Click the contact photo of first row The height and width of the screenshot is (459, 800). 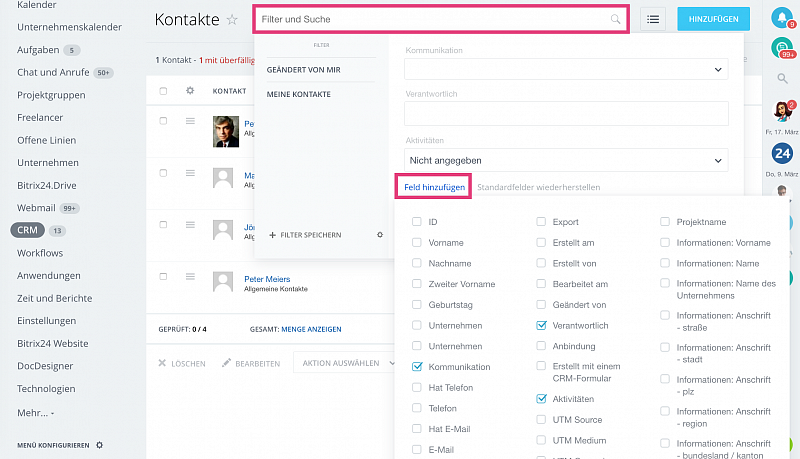tap(226, 132)
